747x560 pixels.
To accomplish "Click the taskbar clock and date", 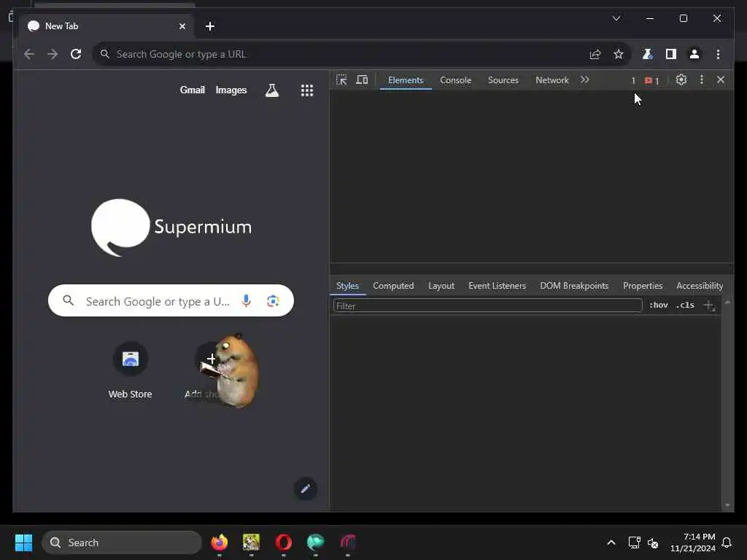I will pyautogui.click(x=693, y=542).
